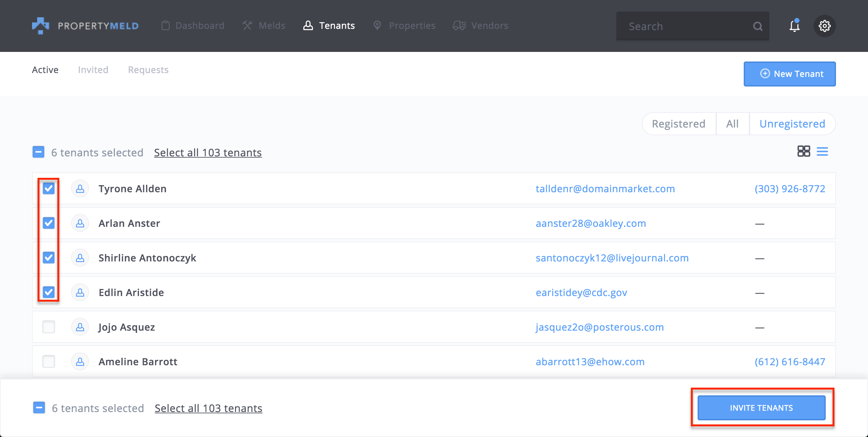Viewport: 868px width, 437px height.
Task: Open the Properties menu item
Action: click(404, 26)
